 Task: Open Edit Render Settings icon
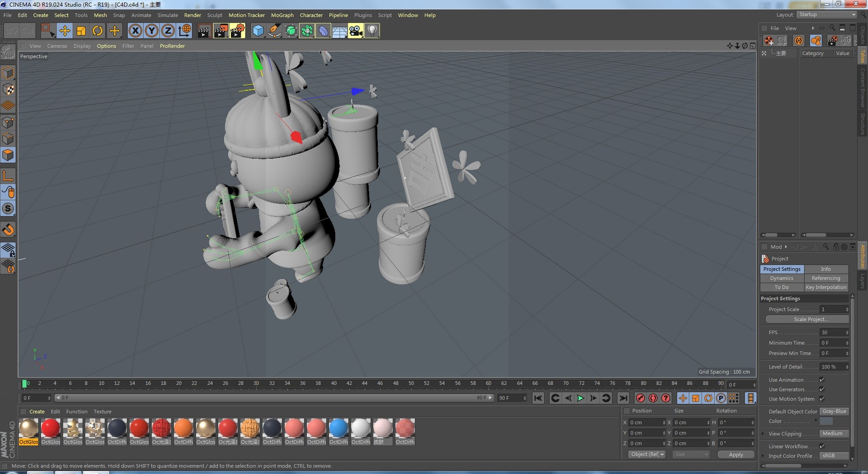pyautogui.click(x=237, y=31)
